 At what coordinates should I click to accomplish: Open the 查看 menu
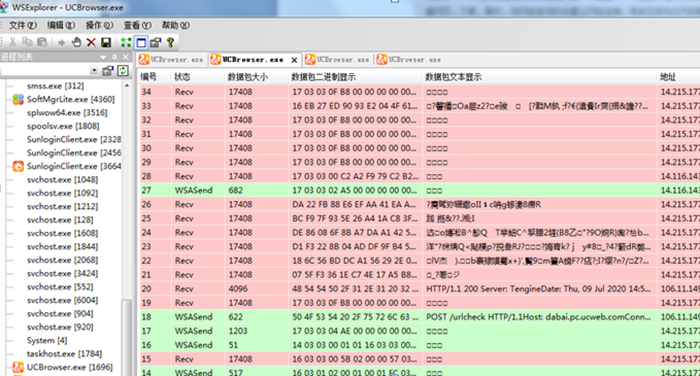(137, 25)
